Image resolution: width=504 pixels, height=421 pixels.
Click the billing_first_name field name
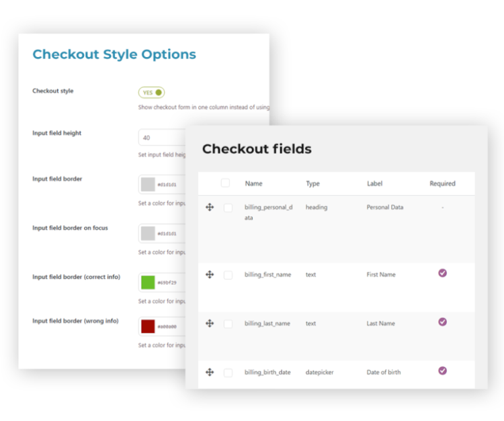267,275
